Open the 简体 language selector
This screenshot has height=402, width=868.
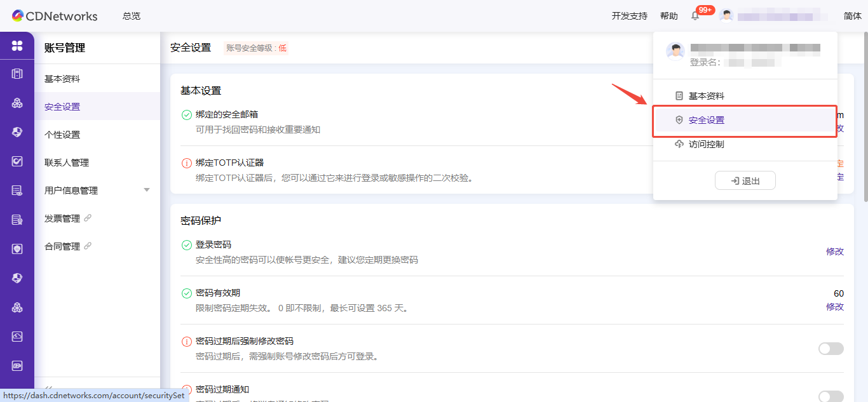[852, 15]
